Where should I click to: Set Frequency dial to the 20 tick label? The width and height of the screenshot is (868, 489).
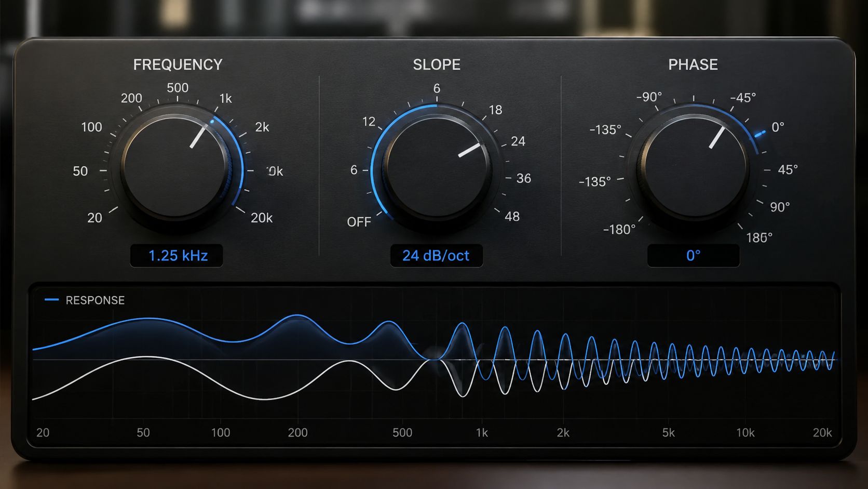pos(94,218)
